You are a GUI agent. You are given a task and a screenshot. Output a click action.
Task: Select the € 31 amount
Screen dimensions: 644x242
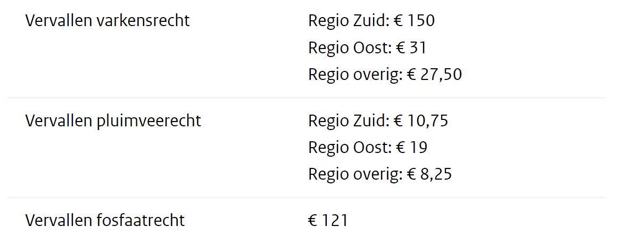point(411,47)
